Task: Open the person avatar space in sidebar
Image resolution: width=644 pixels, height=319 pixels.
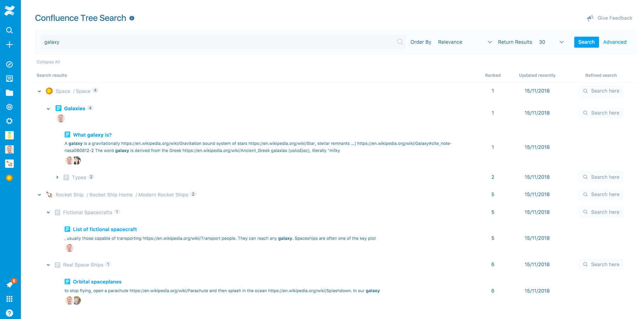Action: [x=10, y=150]
